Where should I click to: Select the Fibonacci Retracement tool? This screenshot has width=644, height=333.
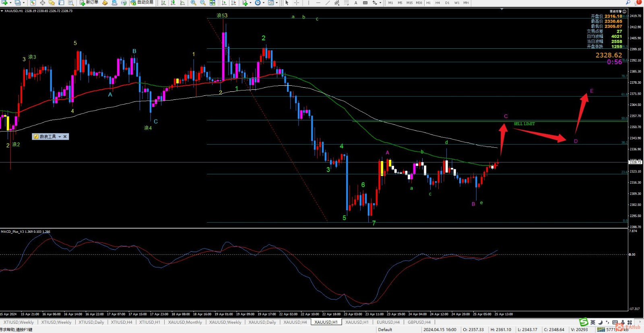[347, 3]
